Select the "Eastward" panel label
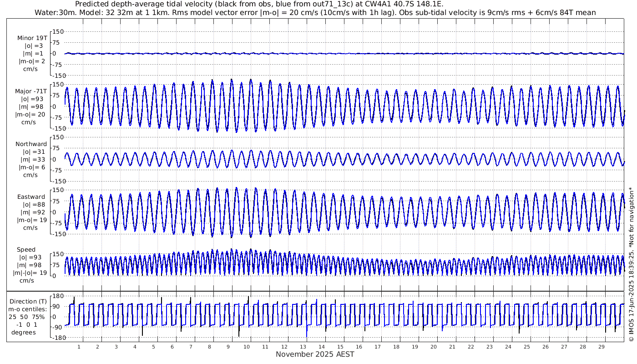Image resolution: width=637 pixels, height=364 pixels. (31, 197)
